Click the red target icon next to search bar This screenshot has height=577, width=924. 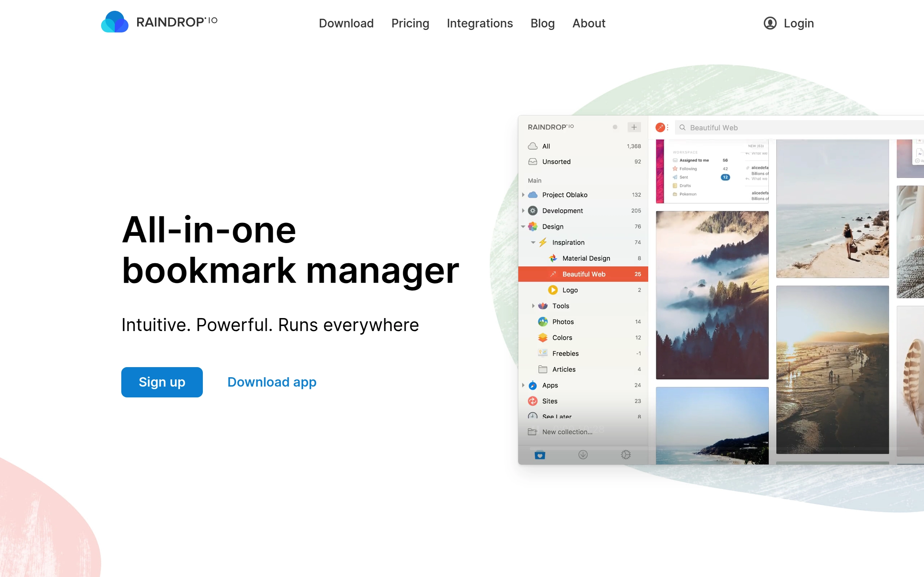click(x=660, y=127)
